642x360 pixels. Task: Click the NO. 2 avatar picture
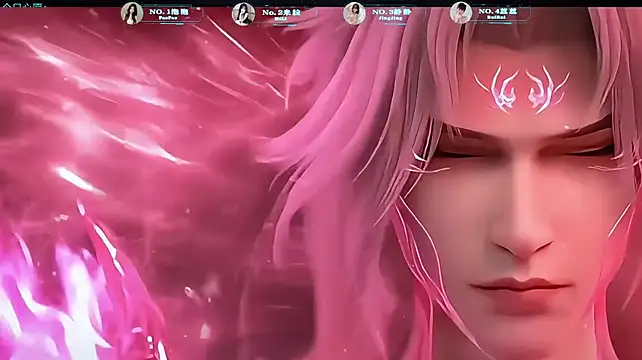click(243, 14)
